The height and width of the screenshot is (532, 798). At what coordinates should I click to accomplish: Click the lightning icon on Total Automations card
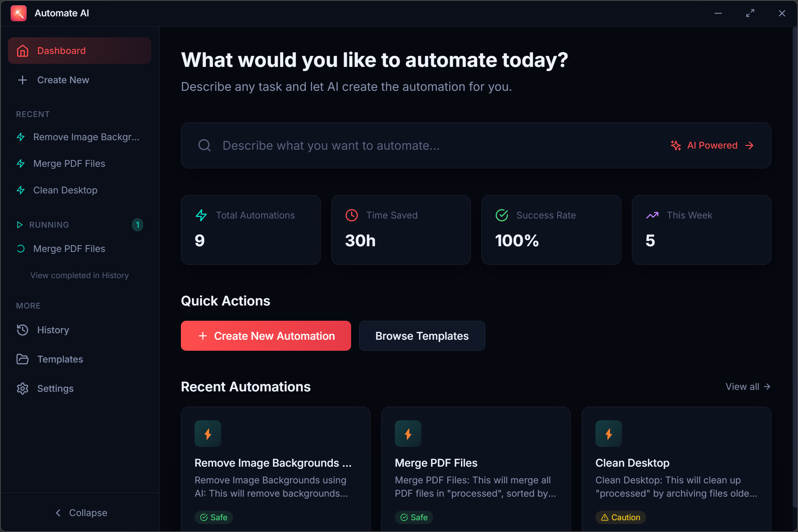pyautogui.click(x=201, y=215)
